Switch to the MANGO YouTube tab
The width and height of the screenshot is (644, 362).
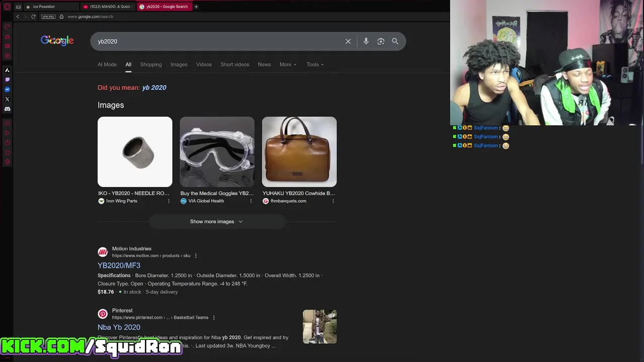point(108,7)
